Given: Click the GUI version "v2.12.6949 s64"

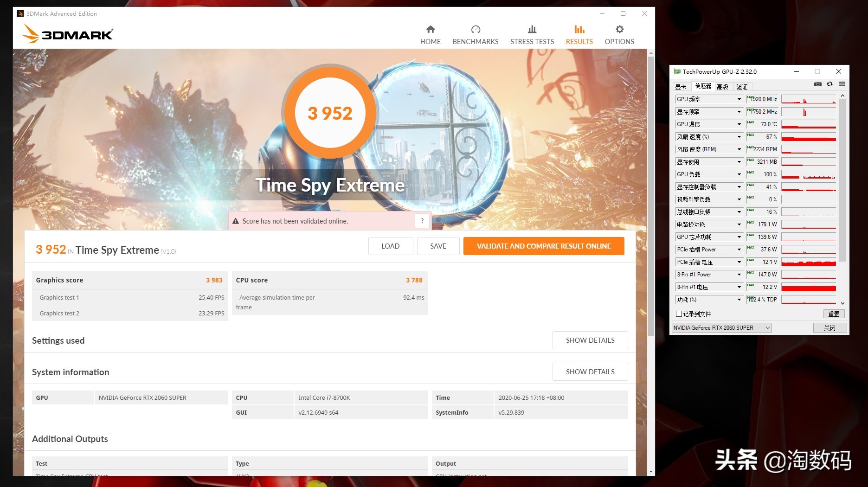Looking at the screenshot, I should pos(318,413).
